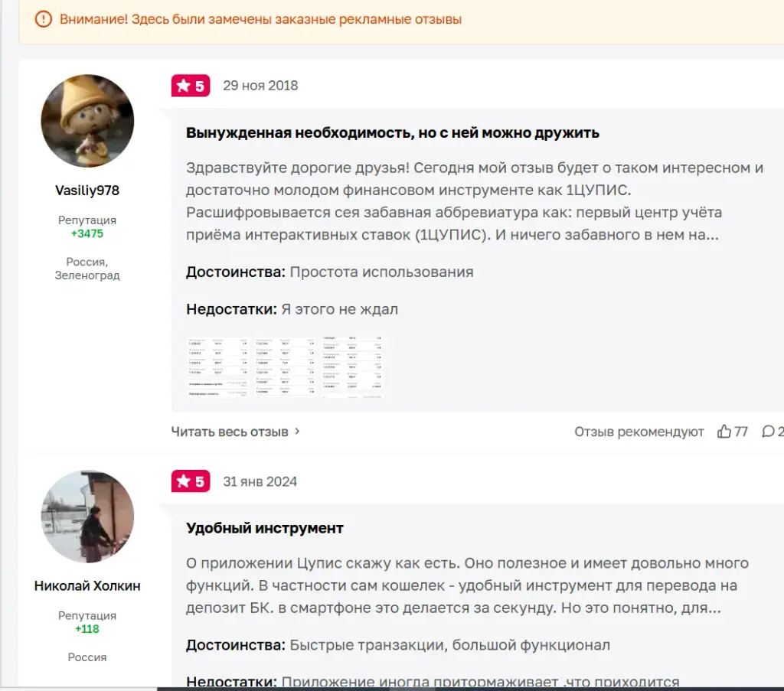Click 'Читать весь отзыв' link
This screenshot has height=691, width=784.
230,432
